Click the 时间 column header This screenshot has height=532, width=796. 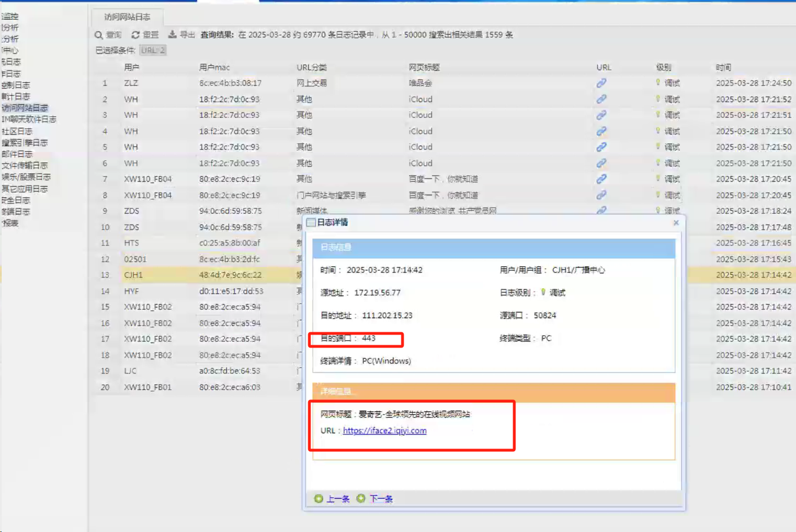click(x=723, y=67)
